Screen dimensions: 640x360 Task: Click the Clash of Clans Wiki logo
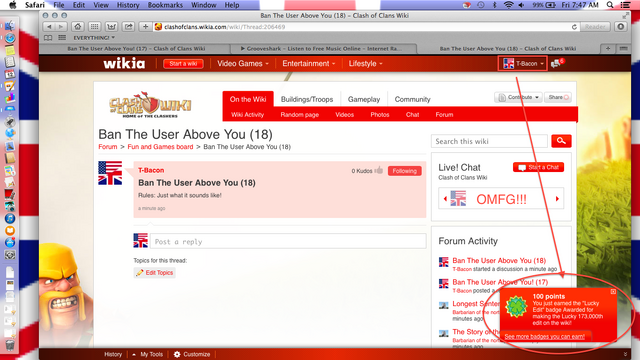click(x=150, y=105)
